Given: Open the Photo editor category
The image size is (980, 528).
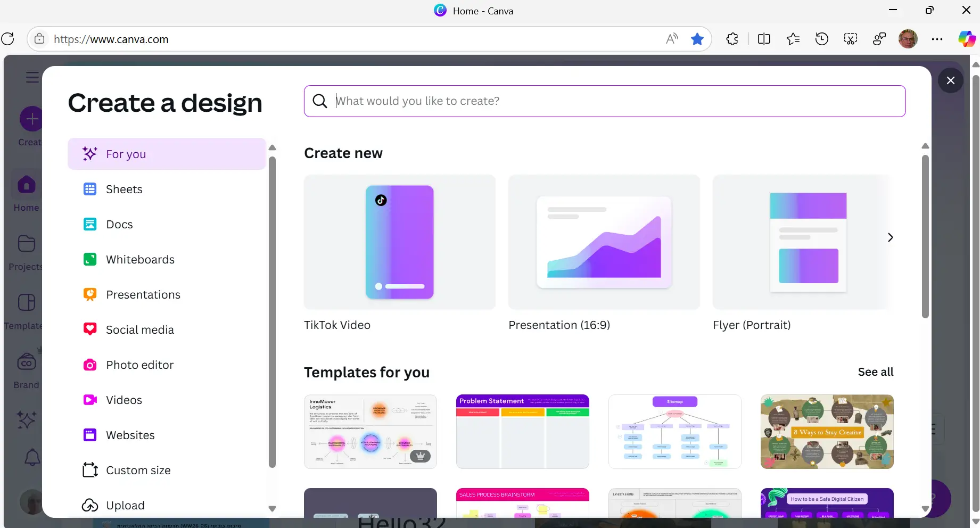Looking at the screenshot, I should tap(167, 365).
